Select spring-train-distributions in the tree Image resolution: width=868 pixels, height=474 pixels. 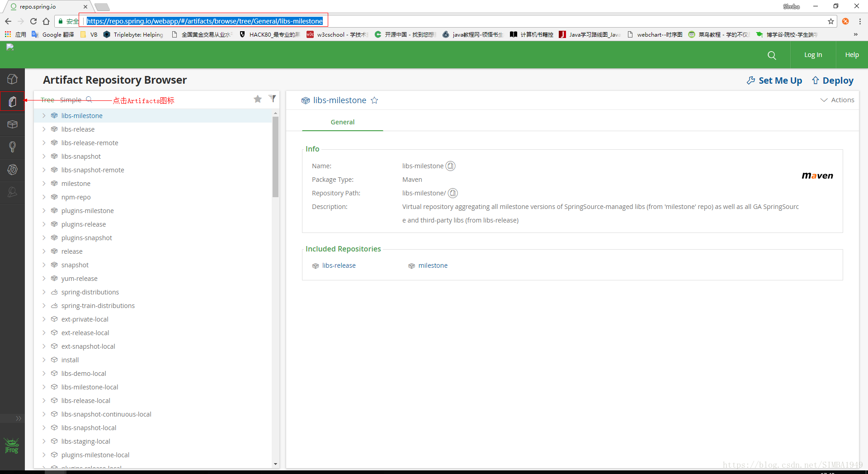point(98,306)
